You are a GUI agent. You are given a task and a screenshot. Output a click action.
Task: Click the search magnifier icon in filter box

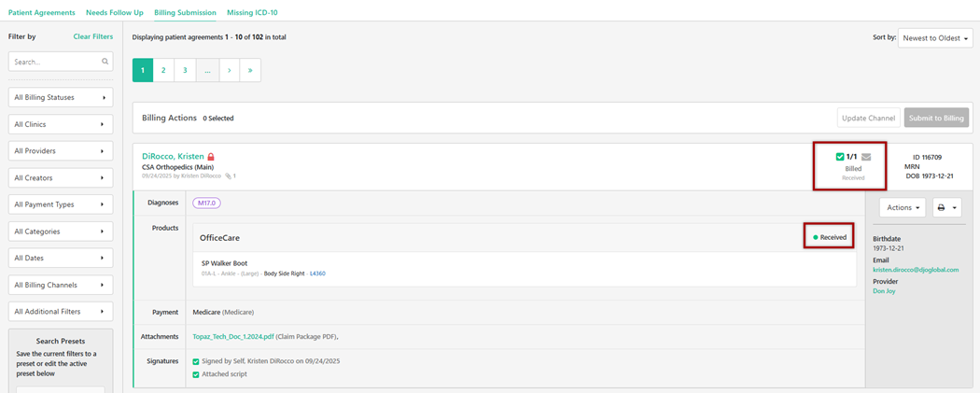[x=105, y=62]
